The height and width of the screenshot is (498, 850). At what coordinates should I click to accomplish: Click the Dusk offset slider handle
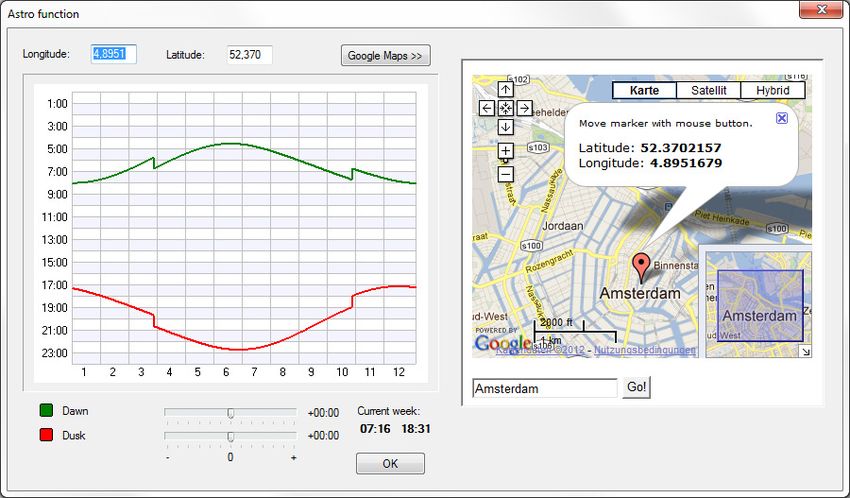[x=230, y=437]
